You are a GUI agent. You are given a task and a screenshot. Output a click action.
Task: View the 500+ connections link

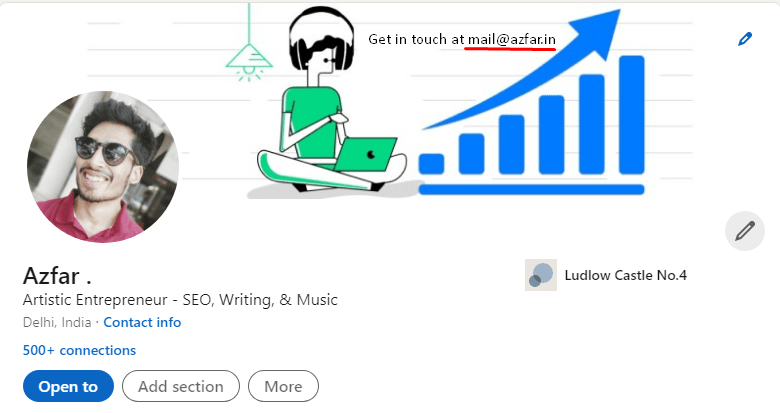click(x=79, y=350)
